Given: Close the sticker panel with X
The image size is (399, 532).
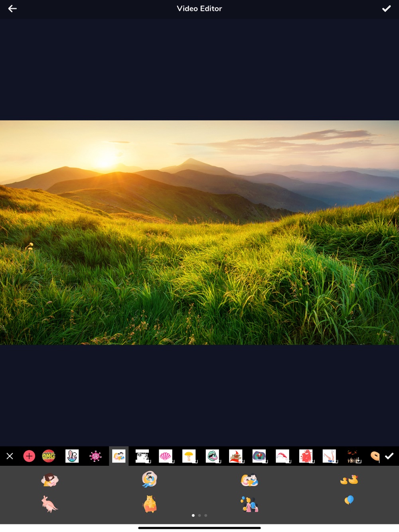Looking at the screenshot, I should tap(10, 456).
